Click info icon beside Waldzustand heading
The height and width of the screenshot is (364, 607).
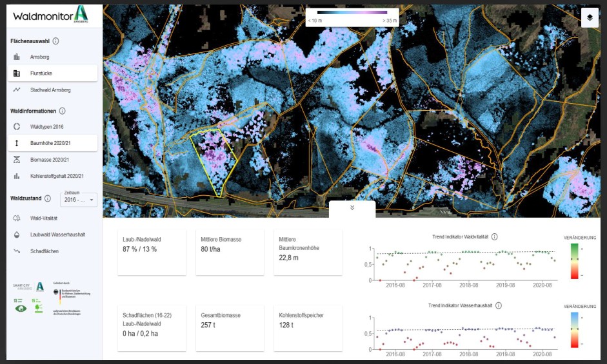coord(48,198)
